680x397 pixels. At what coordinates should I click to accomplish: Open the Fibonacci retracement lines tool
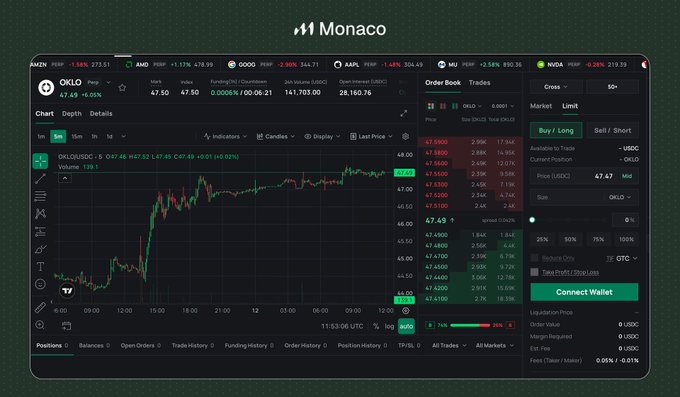(40, 196)
